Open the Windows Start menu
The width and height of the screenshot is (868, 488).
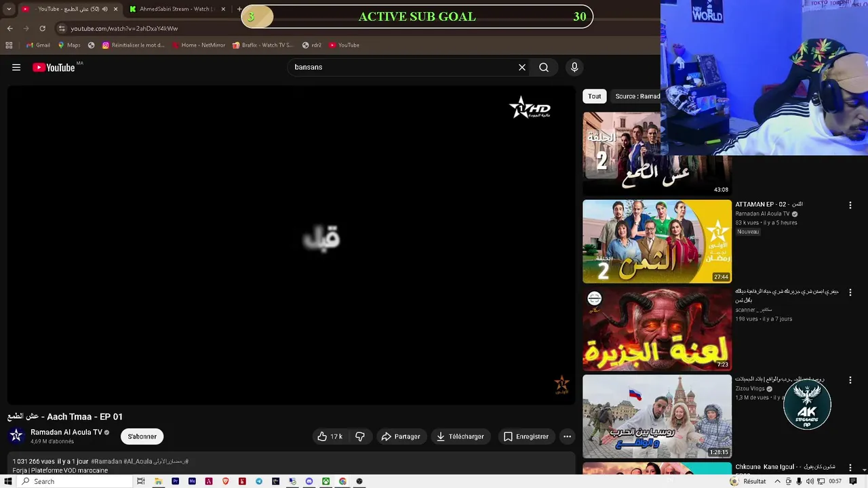click(x=8, y=481)
